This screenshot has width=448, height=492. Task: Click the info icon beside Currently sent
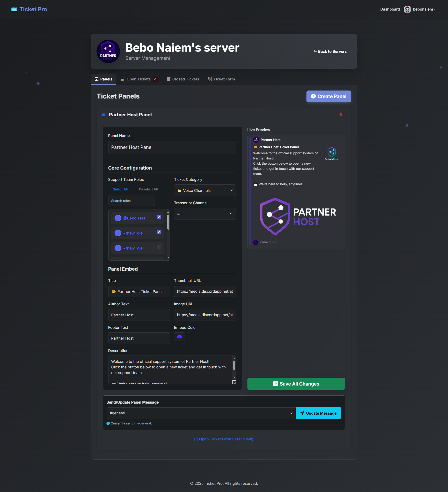(x=108, y=424)
